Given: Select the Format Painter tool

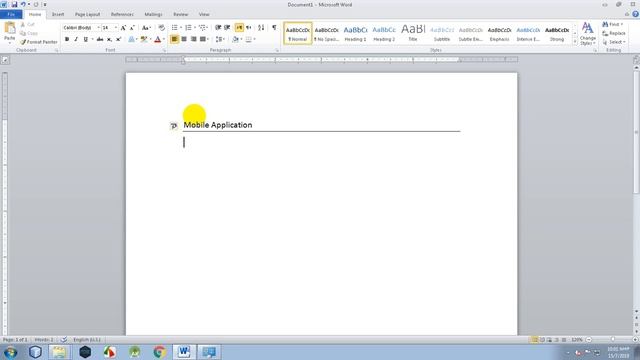Looking at the screenshot, I should [x=39, y=42].
